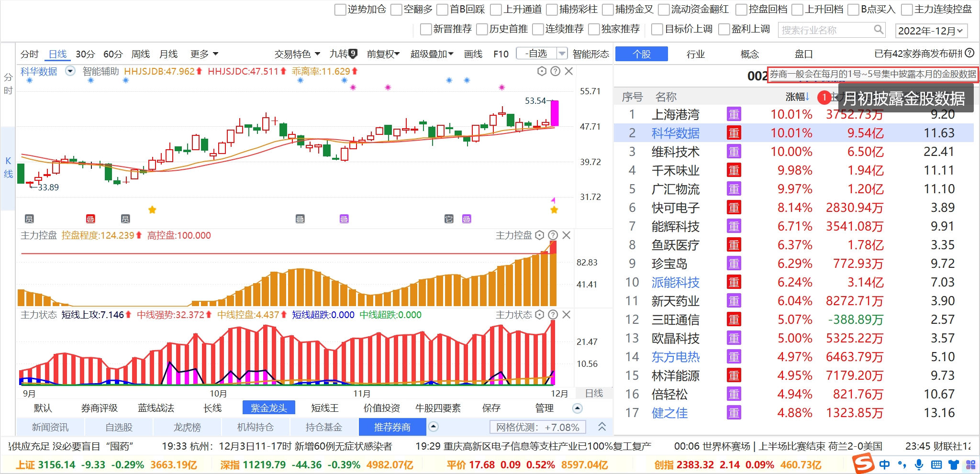Screen dimensions: 980x474
Task: Enable 流动资金翻红 checkbox
Action: point(664,10)
